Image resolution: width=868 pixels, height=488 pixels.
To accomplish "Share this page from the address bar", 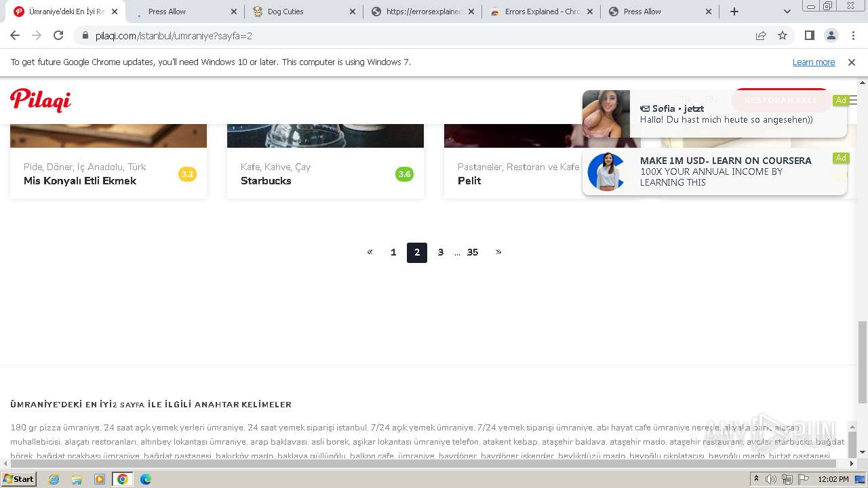I will click(x=761, y=35).
